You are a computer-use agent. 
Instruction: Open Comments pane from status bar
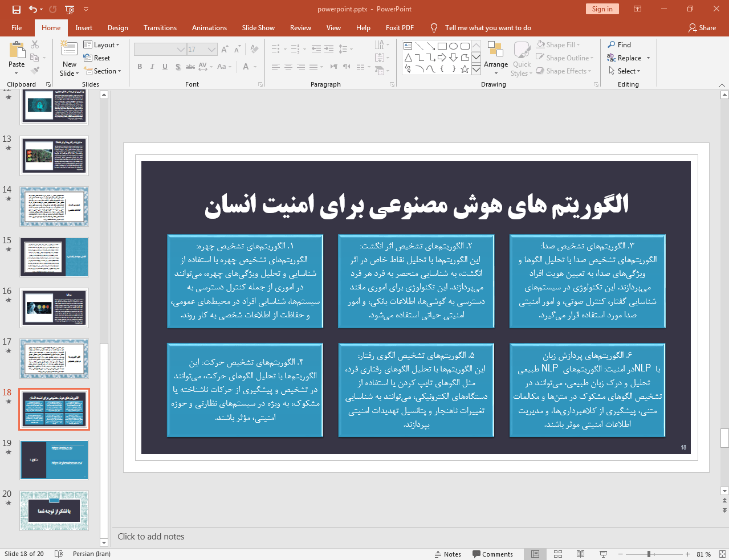tap(492, 554)
